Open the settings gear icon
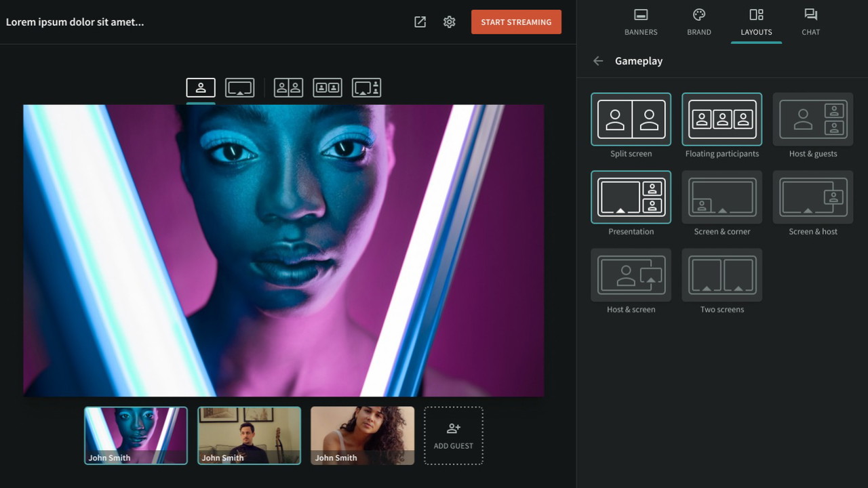This screenshot has width=868, height=488. click(449, 22)
